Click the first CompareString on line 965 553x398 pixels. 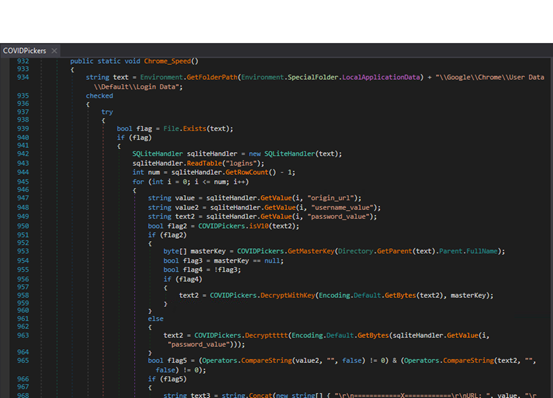point(267,361)
